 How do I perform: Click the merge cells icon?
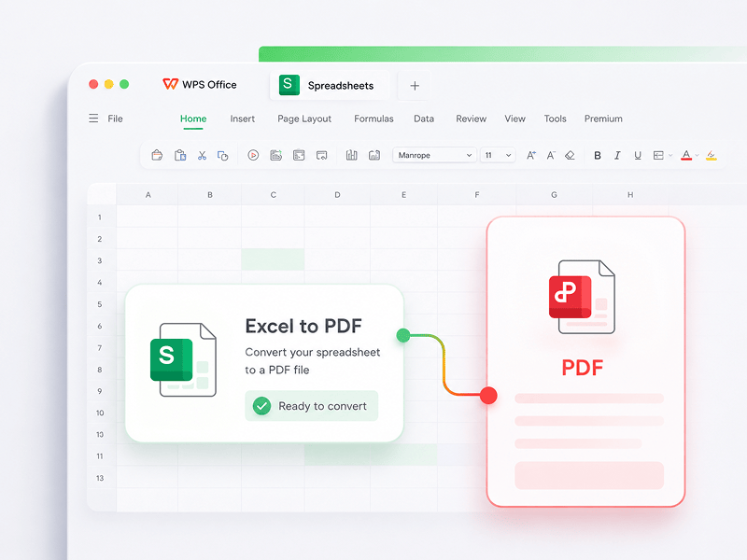(x=658, y=155)
